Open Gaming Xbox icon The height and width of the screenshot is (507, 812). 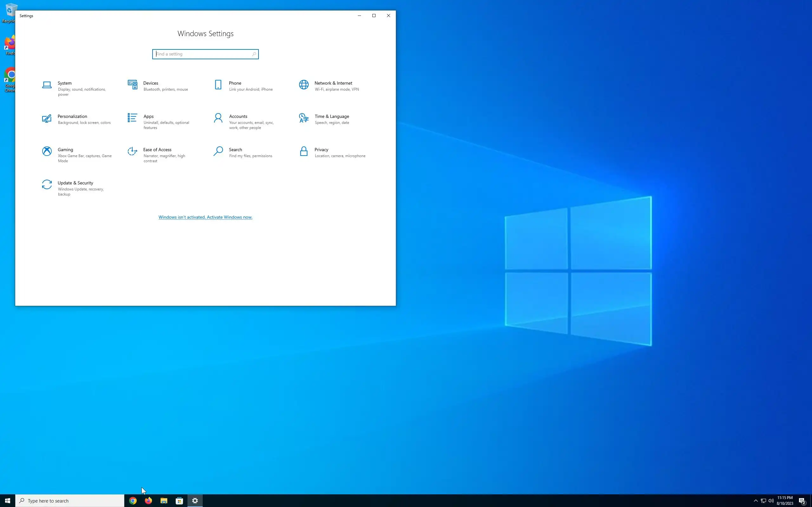[x=47, y=151]
